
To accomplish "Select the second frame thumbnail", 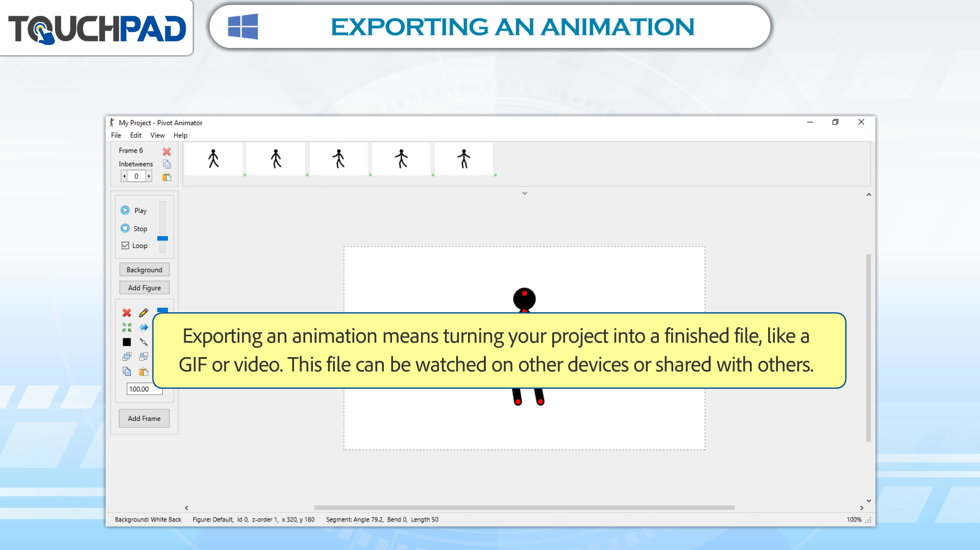I will (x=276, y=159).
